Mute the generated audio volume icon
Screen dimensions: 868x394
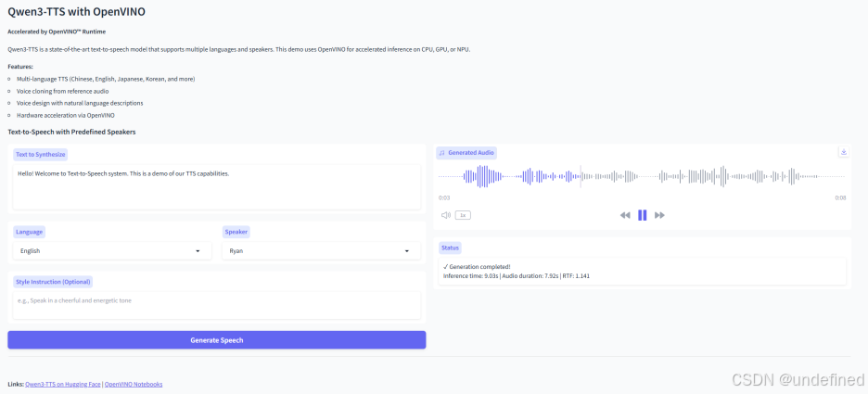446,215
